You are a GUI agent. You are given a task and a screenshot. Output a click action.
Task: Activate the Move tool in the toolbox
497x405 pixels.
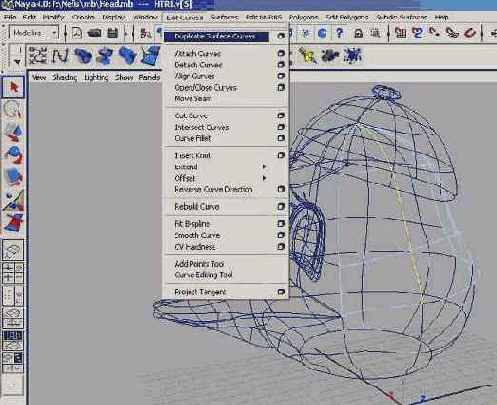tap(14, 131)
